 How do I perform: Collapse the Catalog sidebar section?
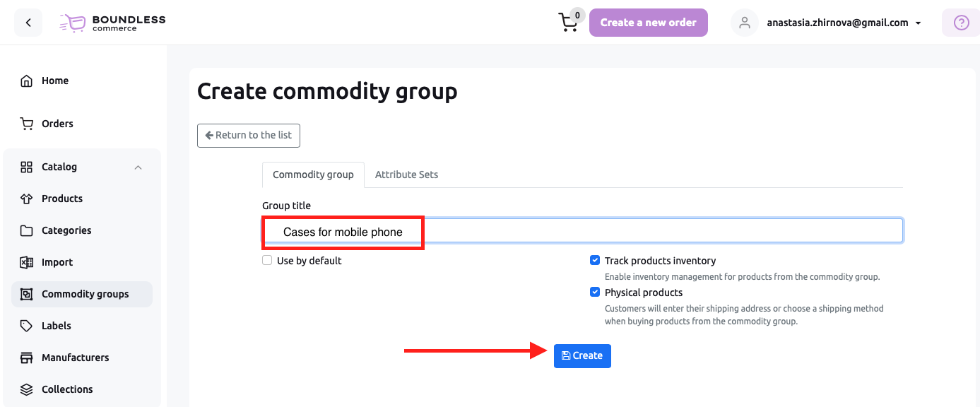point(138,167)
